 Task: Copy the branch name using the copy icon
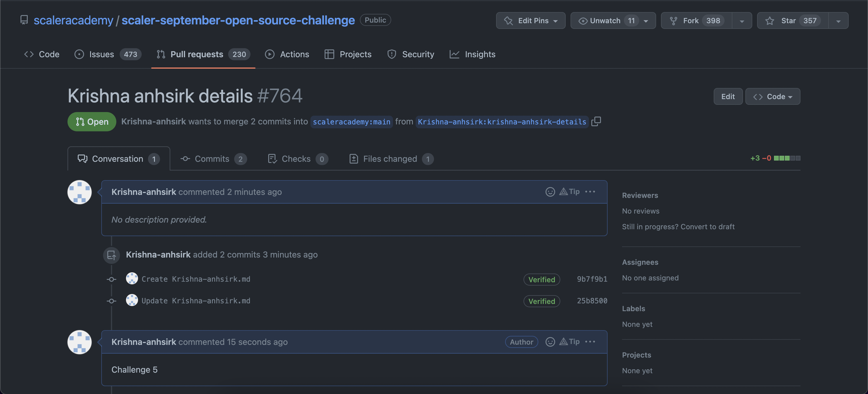tap(596, 122)
